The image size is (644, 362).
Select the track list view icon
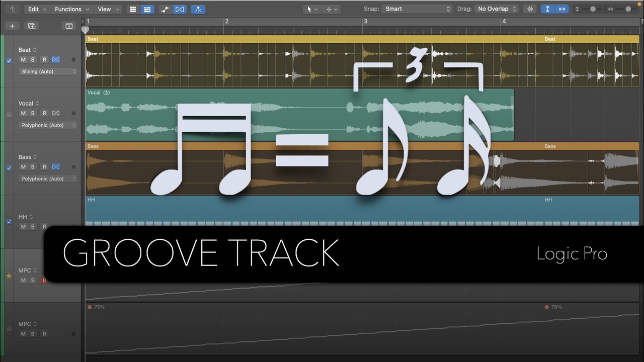click(147, 9)
